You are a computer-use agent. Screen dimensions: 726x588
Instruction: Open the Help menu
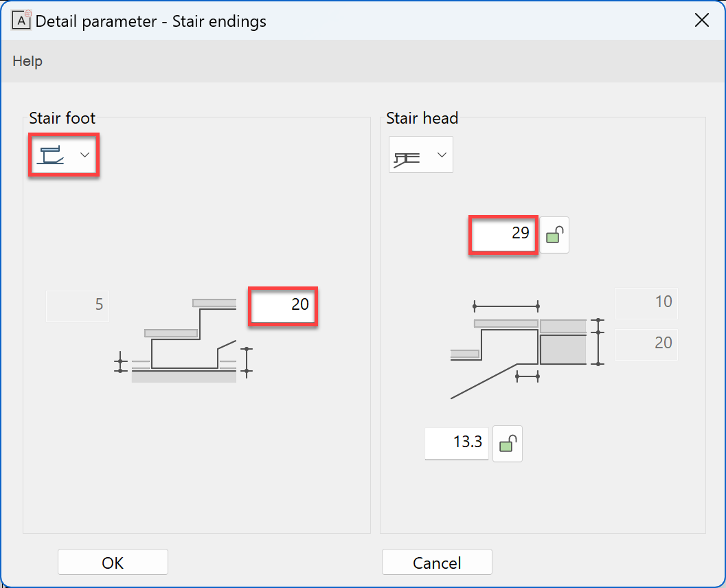coord(27,61)
